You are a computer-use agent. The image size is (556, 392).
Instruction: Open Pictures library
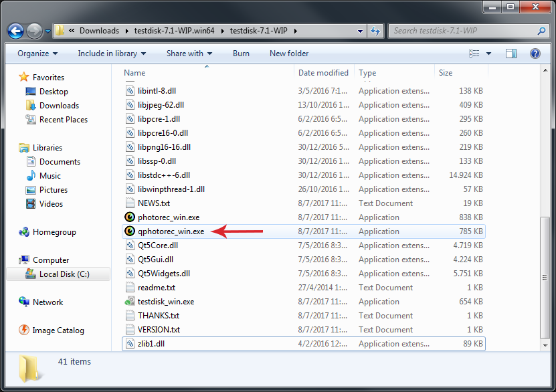[x=53, y=190]
